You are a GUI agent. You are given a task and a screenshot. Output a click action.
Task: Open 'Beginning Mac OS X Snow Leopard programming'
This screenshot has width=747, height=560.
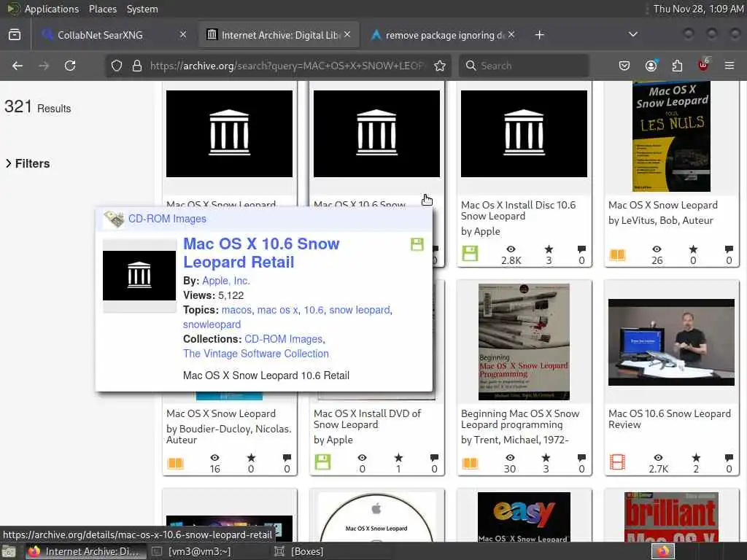click(x=520, y=419)
